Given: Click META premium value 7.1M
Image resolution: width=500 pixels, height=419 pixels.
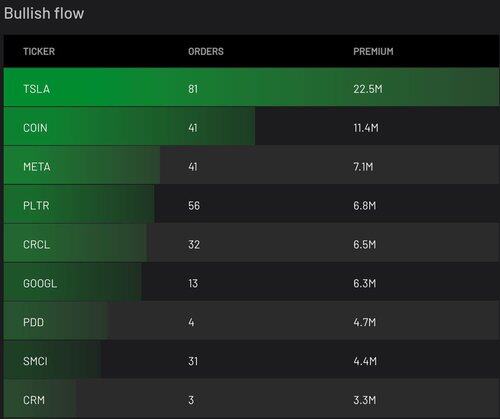Looking at the screenshot, I should click(363, 167).
